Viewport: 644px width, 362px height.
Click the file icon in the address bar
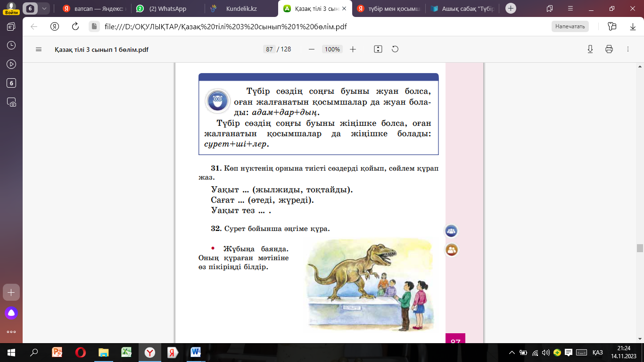point(94,26)
